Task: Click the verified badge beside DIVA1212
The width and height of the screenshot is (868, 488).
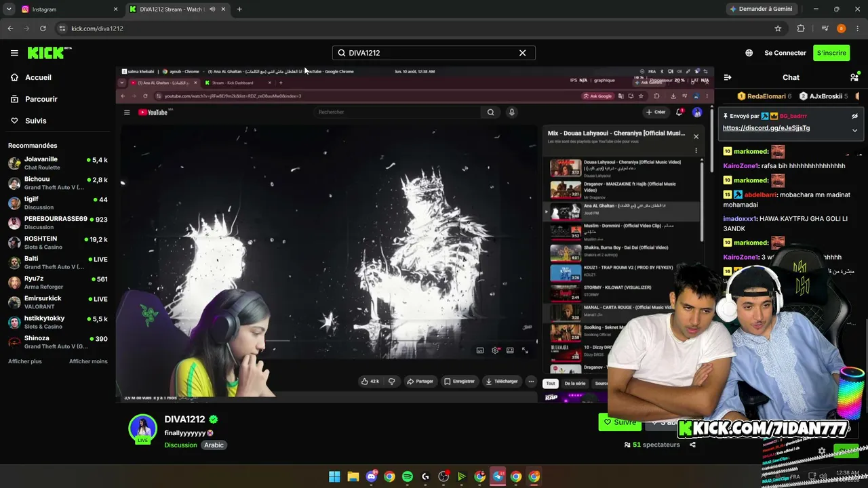Action: coord(214,420)
